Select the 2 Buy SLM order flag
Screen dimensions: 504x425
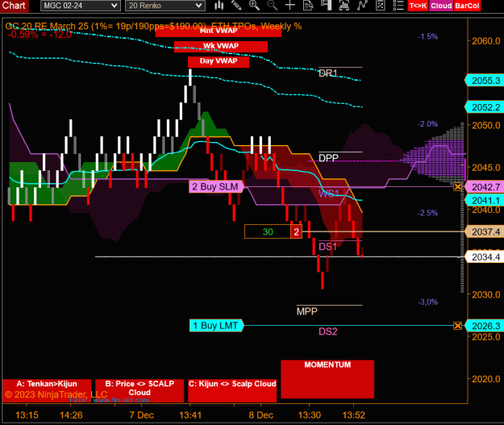[x=216, y=187]
